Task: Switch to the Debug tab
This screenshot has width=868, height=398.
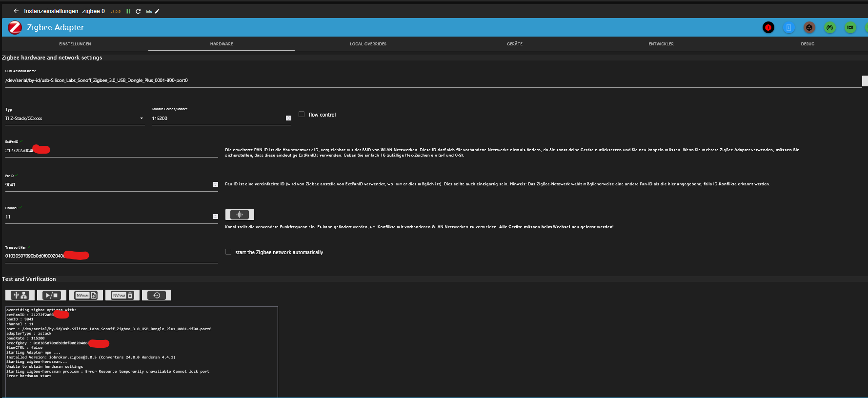Action: tap(807, 44)
